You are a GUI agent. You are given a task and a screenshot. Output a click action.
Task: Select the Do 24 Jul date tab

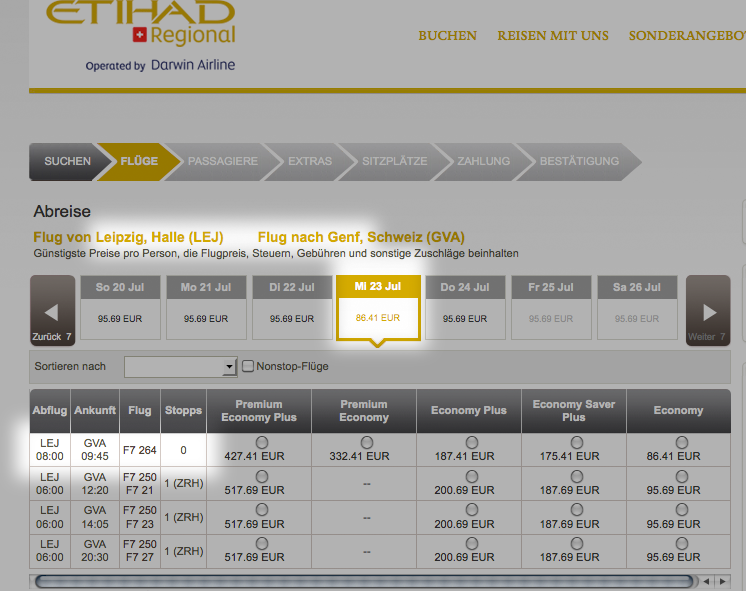(463, 308)
